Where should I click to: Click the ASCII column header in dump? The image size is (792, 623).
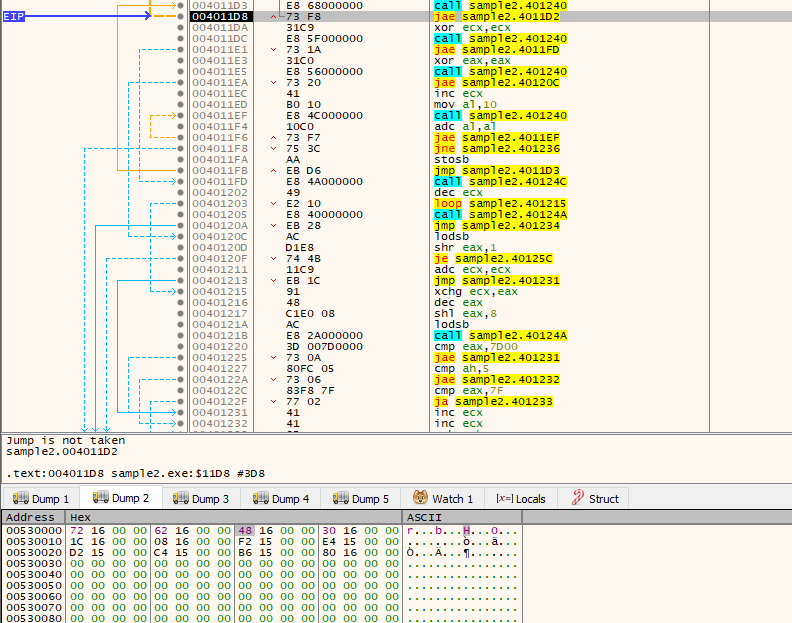[x=462, y=517]
